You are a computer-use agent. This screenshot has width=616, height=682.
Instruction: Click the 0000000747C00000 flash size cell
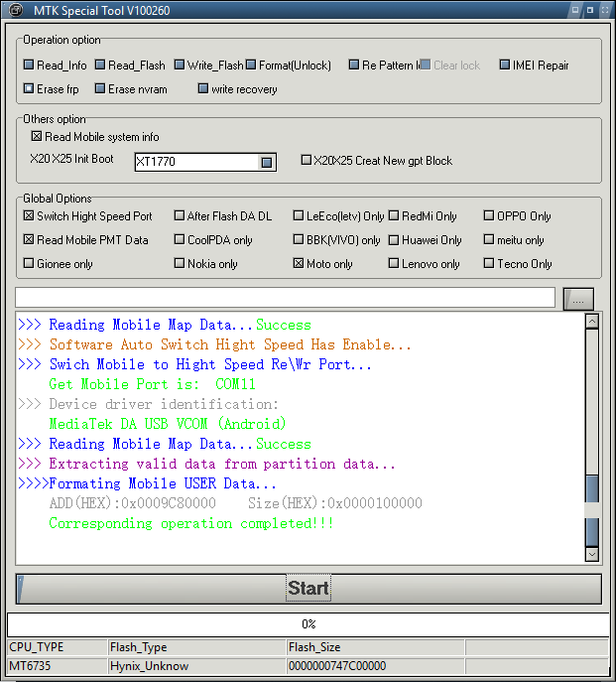coord(375,666)
